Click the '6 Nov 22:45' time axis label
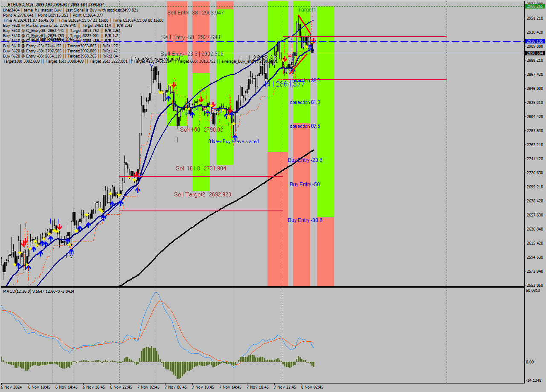The height and width of the screenshot is (392, 546). pos(121,387)
